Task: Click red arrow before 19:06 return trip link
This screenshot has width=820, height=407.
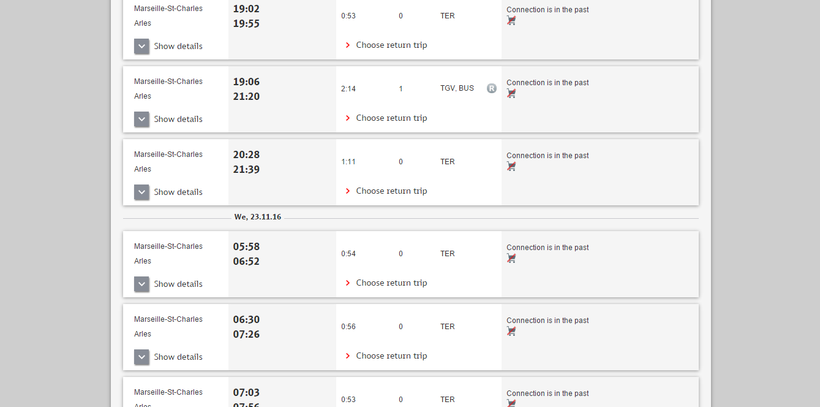Action: click(x=347, y=118)
